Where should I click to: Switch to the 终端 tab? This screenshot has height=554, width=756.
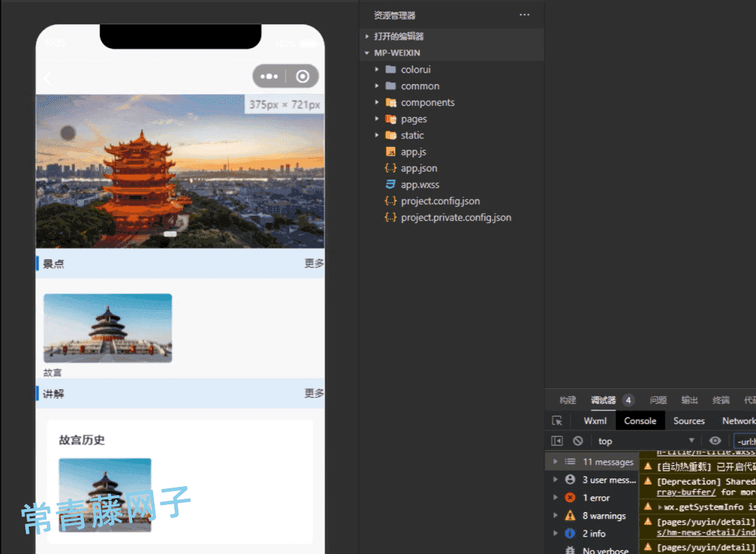[721, 400]
